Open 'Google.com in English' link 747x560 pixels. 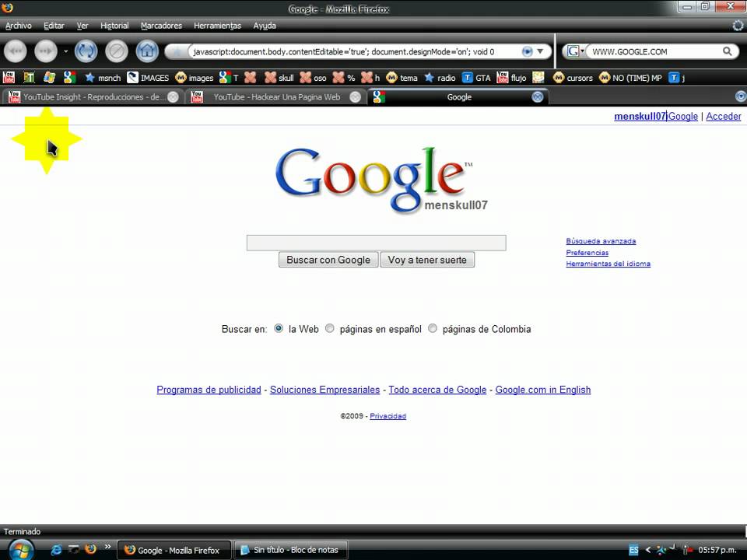[543, 390]
